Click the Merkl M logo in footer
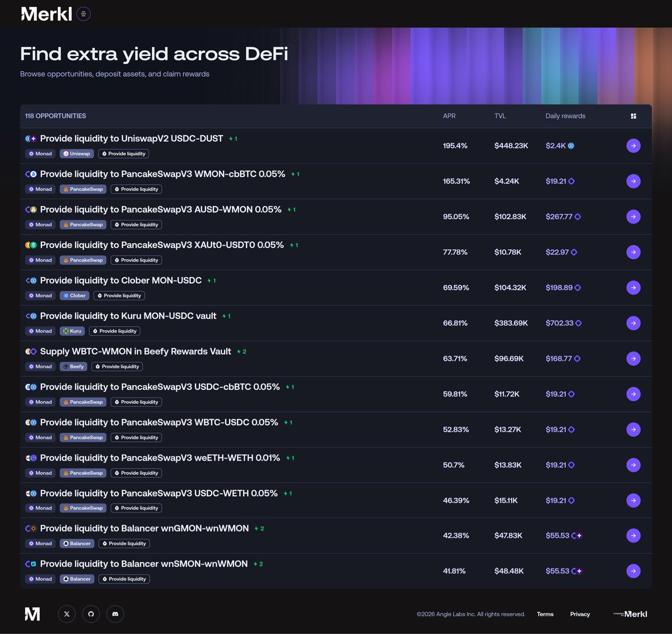Viewport: 672px width, 634px height. [32, 614]
